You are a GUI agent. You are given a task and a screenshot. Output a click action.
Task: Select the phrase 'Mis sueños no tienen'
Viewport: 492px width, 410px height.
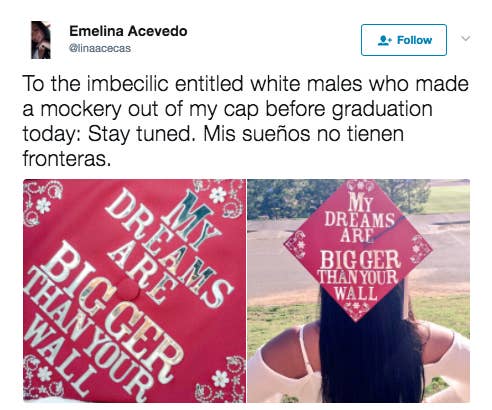tap(304, 134)
